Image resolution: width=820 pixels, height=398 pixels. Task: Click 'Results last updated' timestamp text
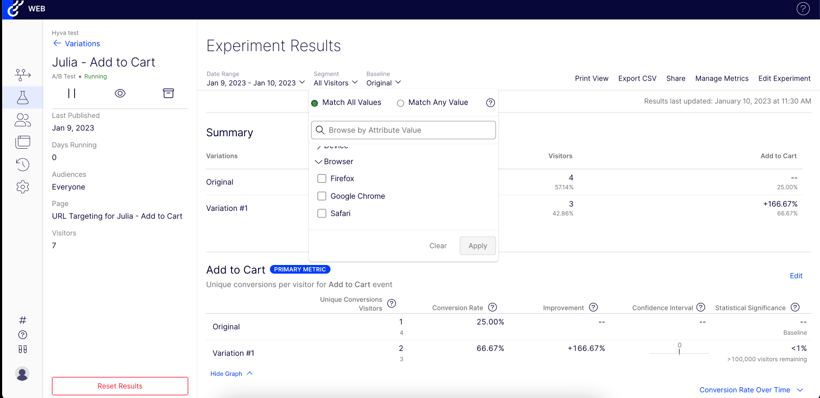click(x=727, y=100)
